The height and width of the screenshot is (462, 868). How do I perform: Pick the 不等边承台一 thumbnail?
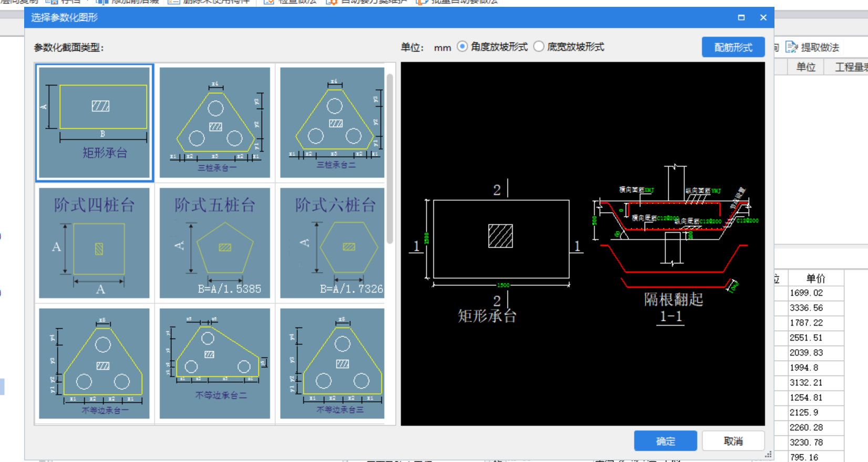click(94, 363)
